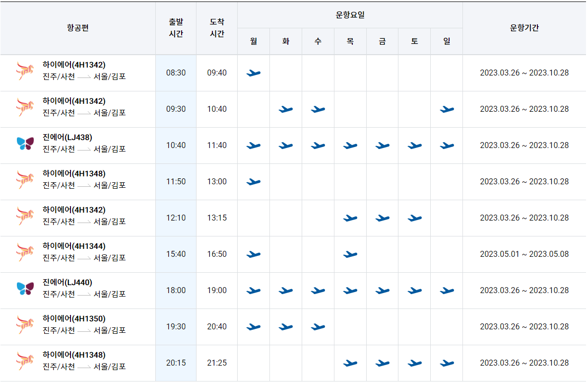Select the 일 day column header
Viewport: 588px width, 383px height.
[446, 42]
